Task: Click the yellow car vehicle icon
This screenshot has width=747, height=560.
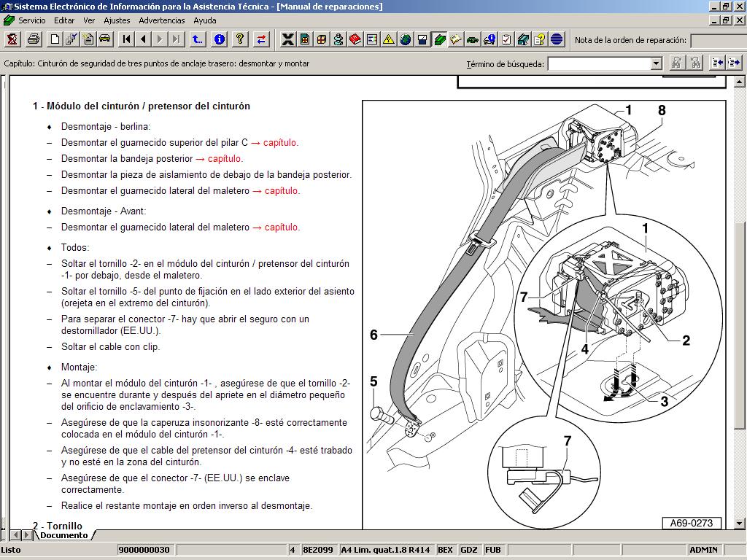Action: [x=105, y=39]
